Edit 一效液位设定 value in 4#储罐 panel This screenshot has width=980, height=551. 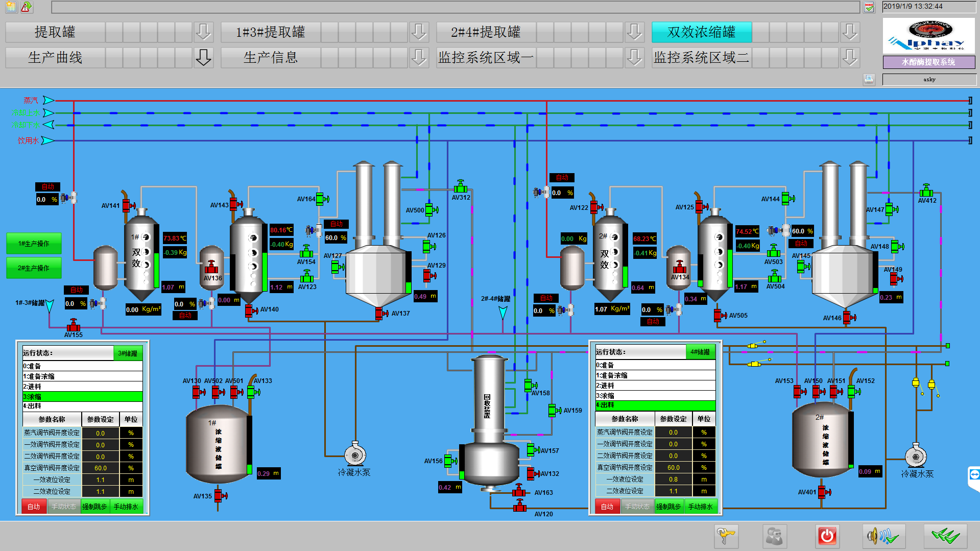(x=674, y=479)
